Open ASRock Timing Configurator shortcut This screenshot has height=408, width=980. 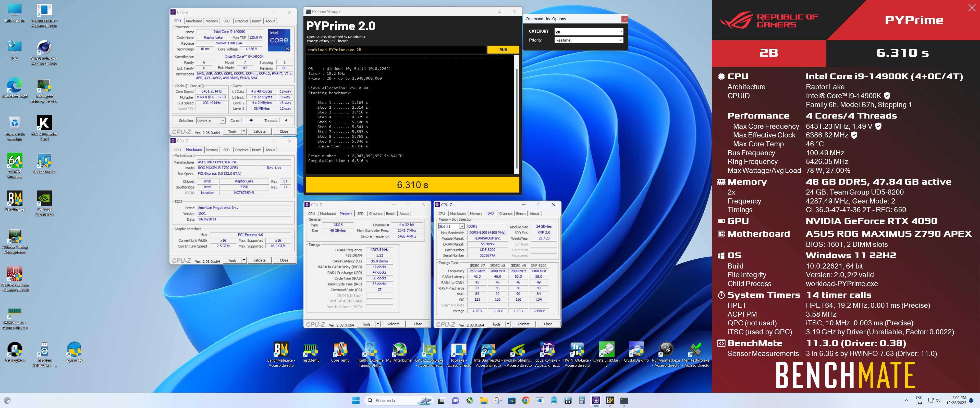pyautogui.click(x=15, y=241)
